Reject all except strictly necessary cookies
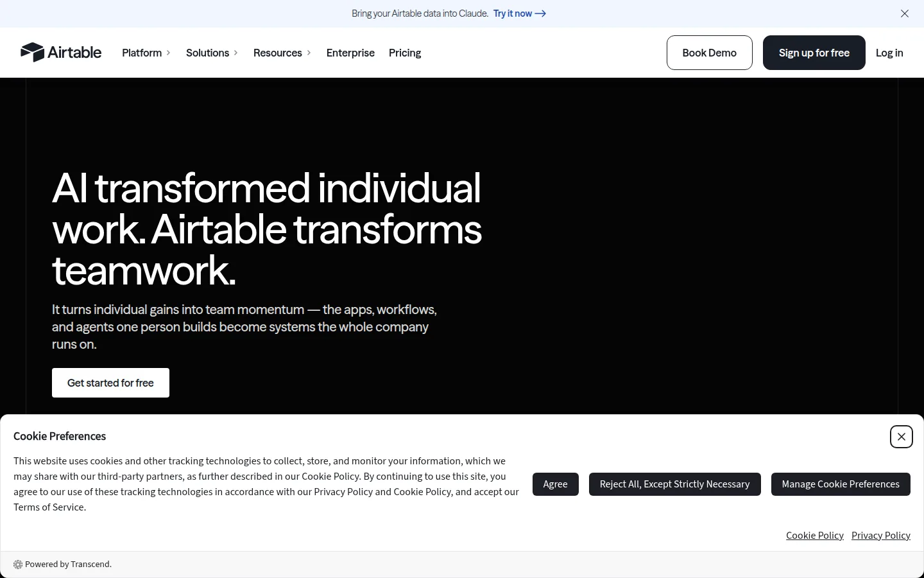The image size is (924, 578). tap(675, 484)
